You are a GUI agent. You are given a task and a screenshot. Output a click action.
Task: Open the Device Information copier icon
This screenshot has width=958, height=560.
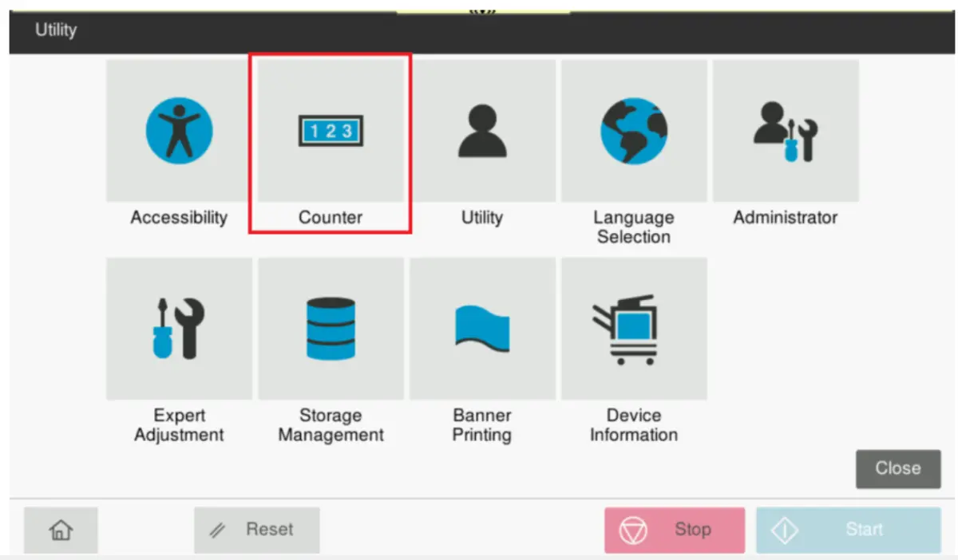[x=634, y=328]
